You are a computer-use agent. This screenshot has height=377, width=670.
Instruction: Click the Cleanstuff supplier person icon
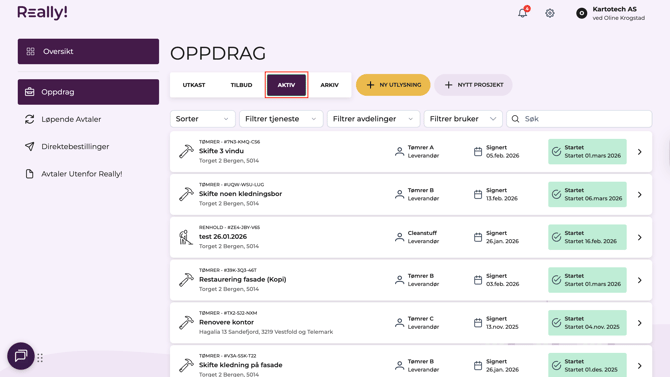click(x=399, y=237)
